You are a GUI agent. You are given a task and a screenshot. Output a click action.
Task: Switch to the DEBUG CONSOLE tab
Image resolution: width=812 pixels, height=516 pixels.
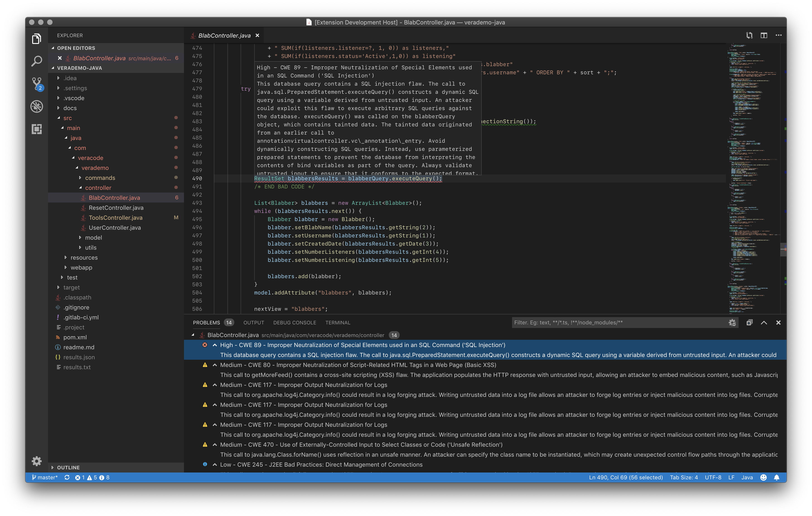pos(294,323)
